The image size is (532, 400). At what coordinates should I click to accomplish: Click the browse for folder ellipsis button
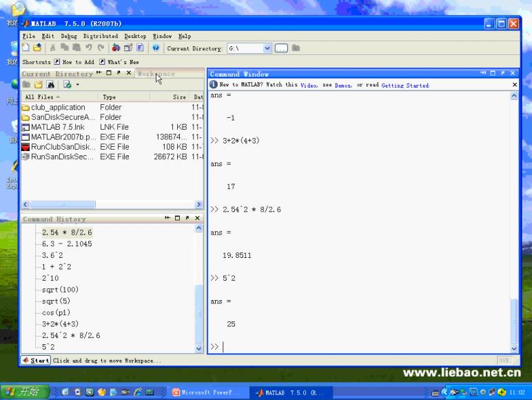pos(281,48)
